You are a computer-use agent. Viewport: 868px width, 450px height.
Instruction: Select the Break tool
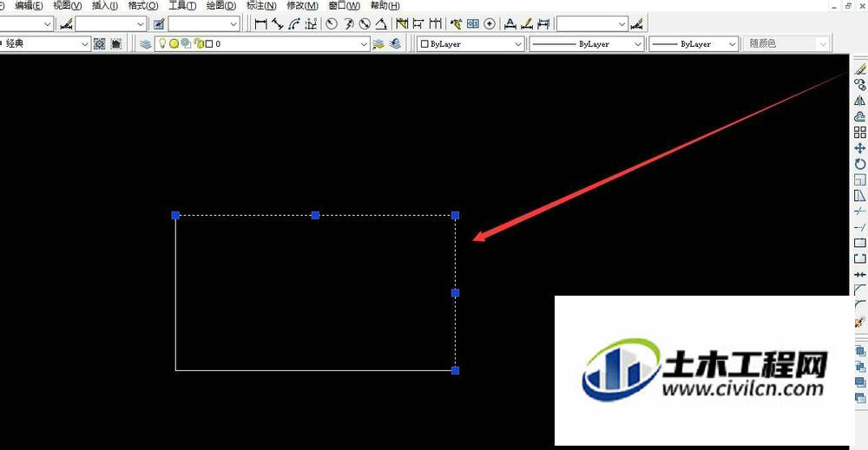coord(859,258)
